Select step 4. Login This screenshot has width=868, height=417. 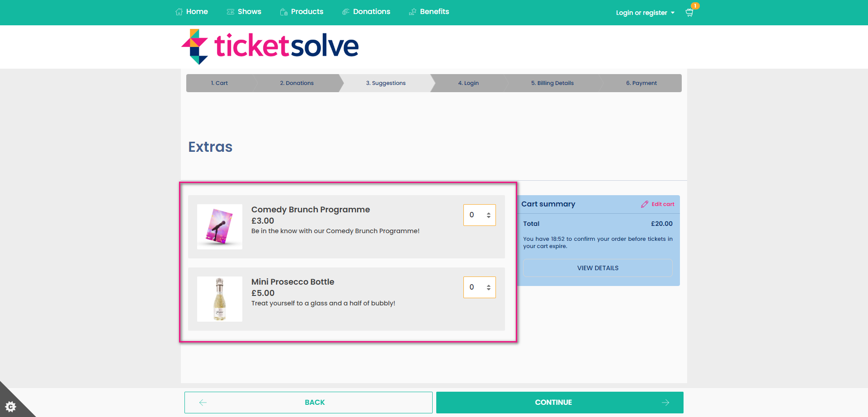468,83
